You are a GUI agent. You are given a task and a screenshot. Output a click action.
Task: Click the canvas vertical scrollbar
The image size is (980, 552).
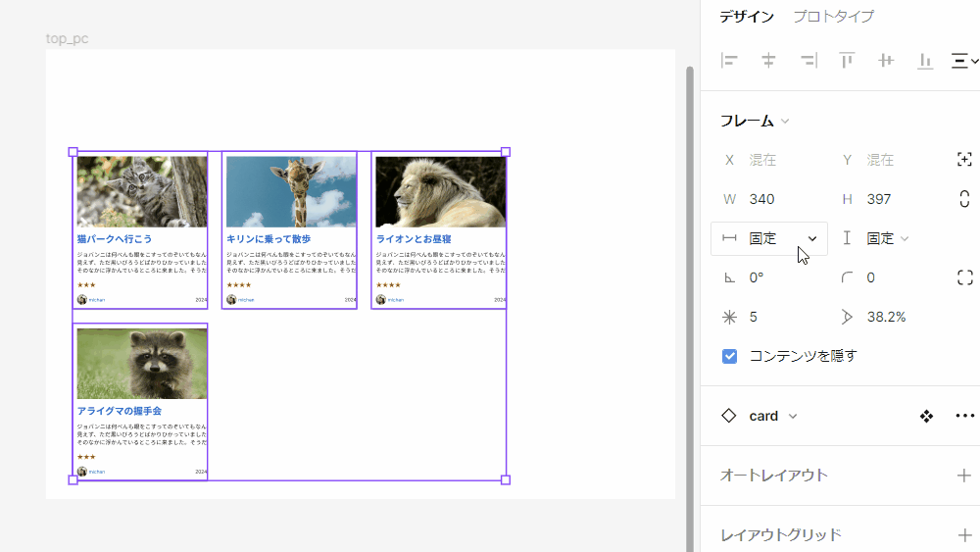click(689, 309)
